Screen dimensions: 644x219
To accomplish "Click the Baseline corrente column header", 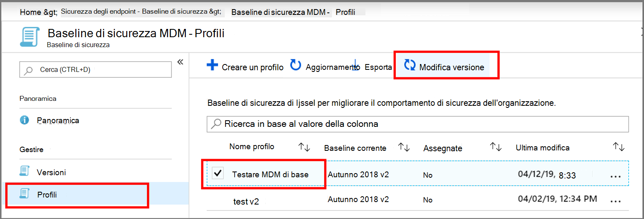I will pos(355,148).
